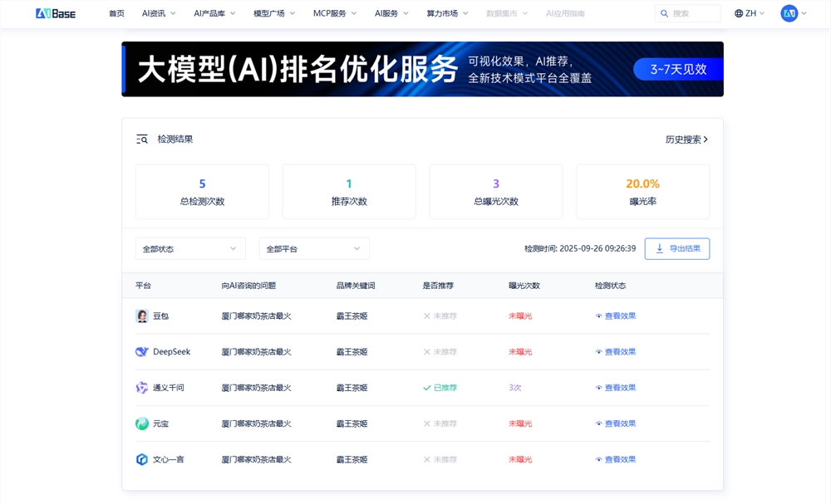Go to the 首页 nav item
Screen dimensions: 831x504
[x=116, y=13]
